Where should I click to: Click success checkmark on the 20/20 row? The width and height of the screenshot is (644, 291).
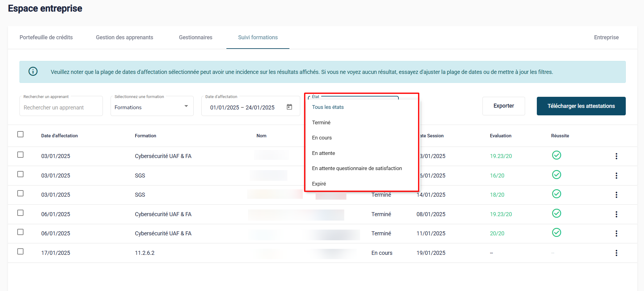pos(556,233)
